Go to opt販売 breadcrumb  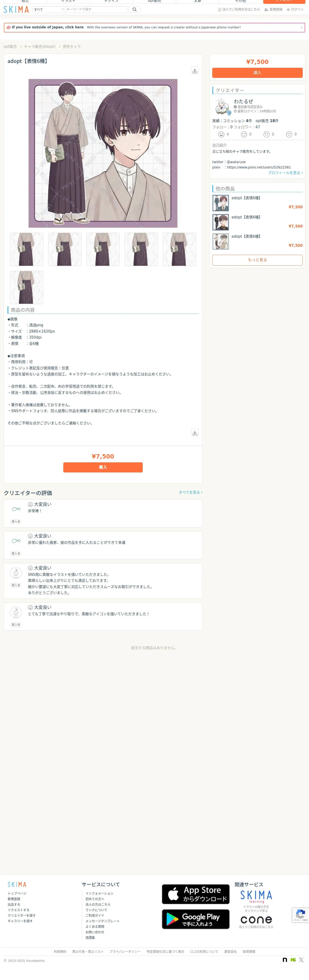coord(10,46)
